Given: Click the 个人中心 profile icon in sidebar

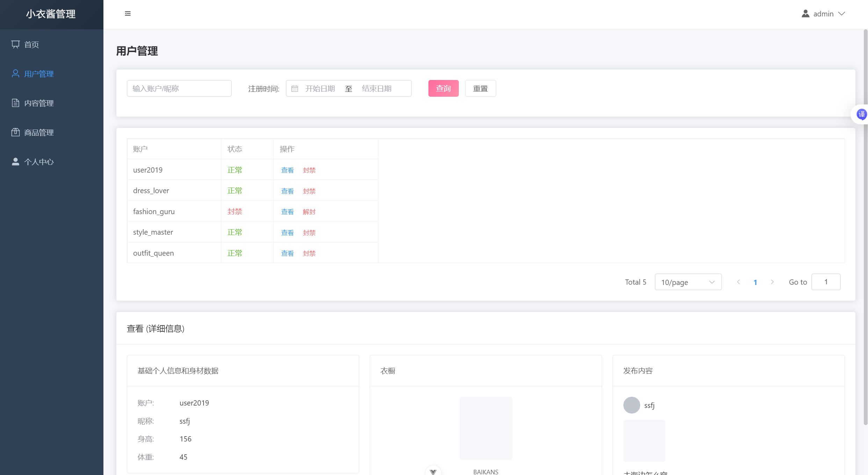Looking at the screenshot, I should [15, 162].
